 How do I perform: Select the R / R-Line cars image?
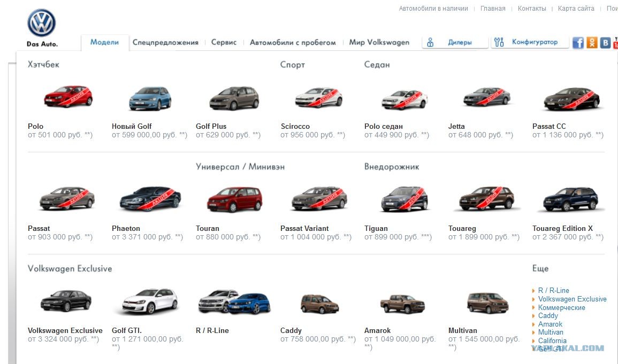pyautogui.click(x=234, y=302)
